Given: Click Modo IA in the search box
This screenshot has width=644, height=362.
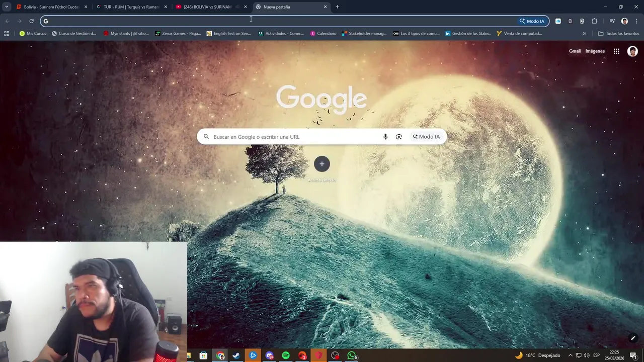Looking at the screenshot, I should [426, 137].
